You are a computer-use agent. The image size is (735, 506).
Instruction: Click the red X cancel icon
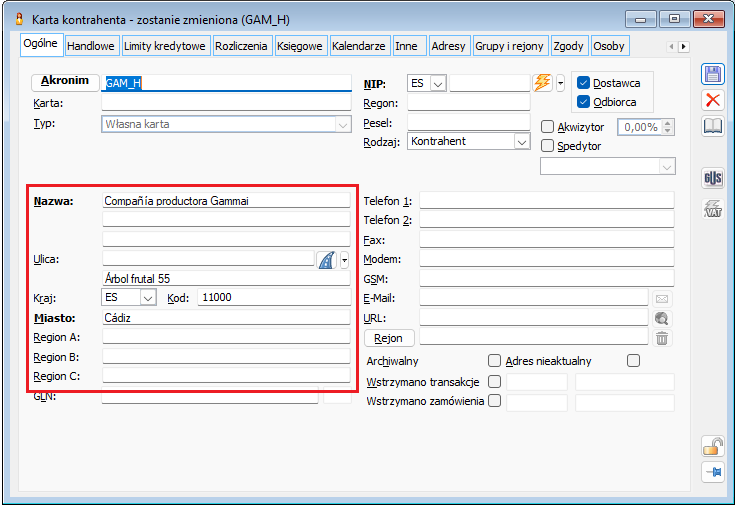point(713,100)
